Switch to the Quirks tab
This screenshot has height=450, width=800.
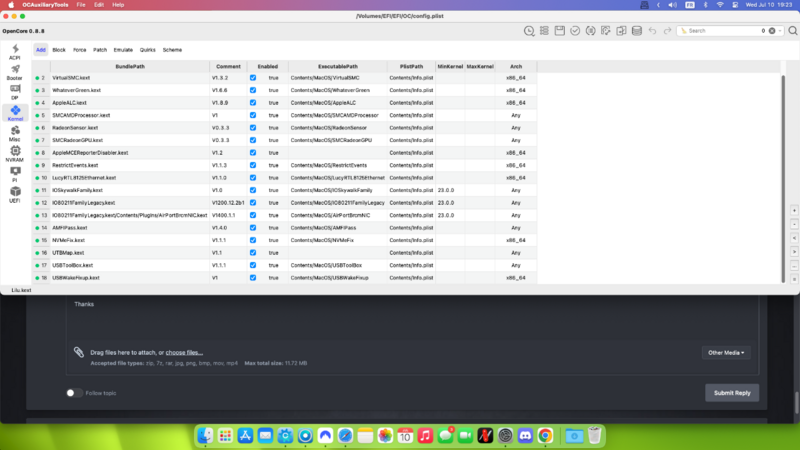[147, 50]
